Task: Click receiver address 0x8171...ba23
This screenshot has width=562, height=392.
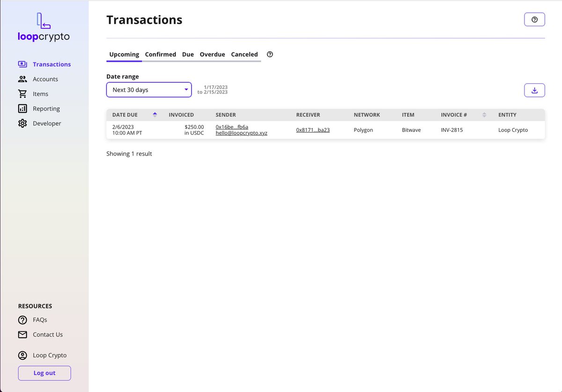Action: point(313,130)
